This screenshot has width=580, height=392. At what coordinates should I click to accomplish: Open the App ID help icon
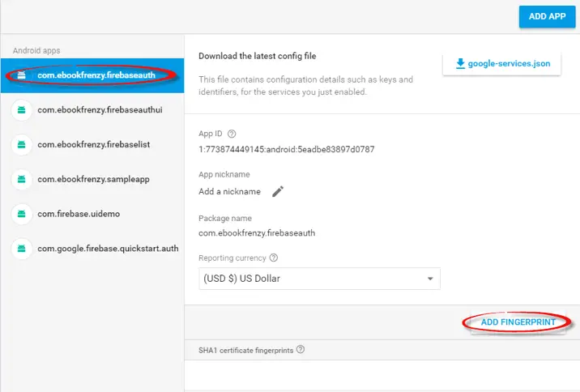pyautogui.click(x=232, y=134)
